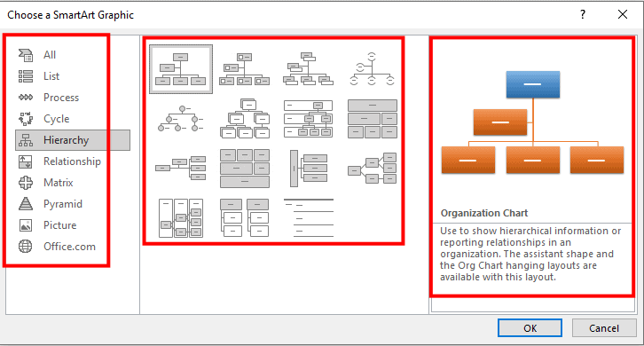Open the dialog Help question mark
The image size is (644, 346).
[583, 15]
